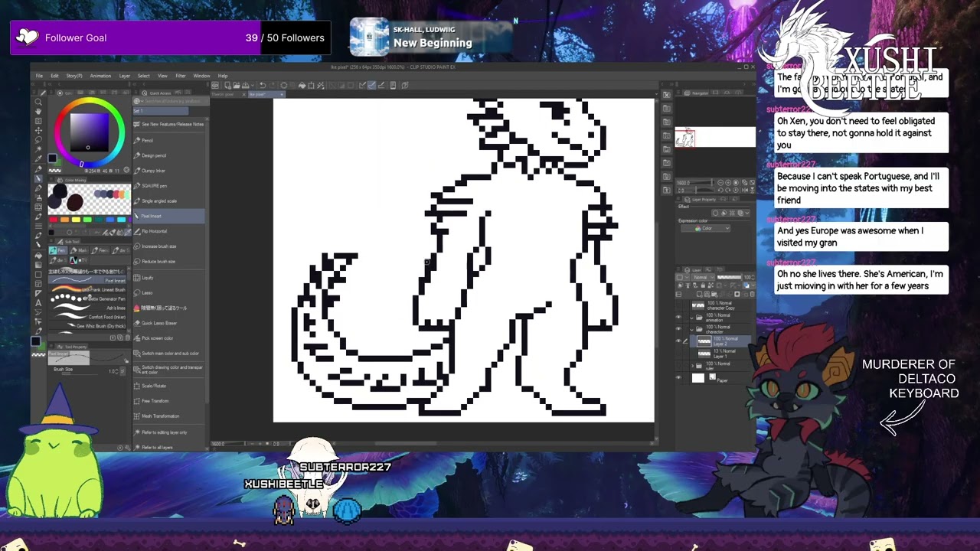Open the Effect options dropdown arrow

coord(747,213)
